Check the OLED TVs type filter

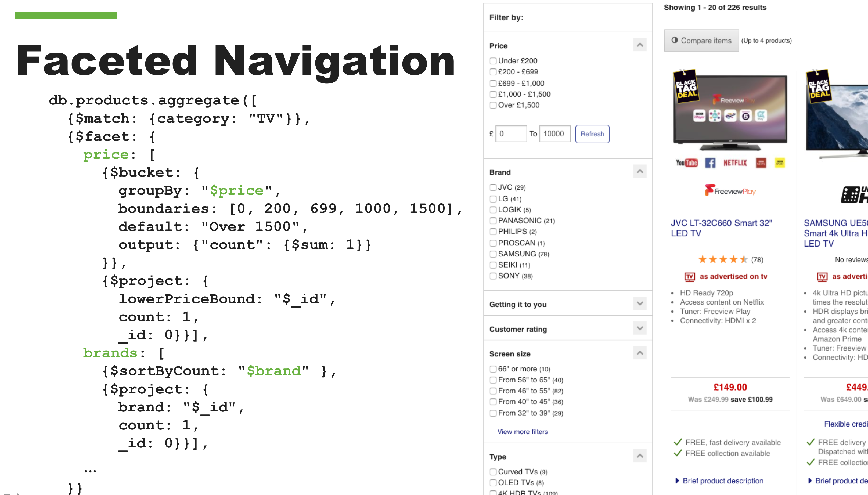pyautogui.click(x=493, y=483)
